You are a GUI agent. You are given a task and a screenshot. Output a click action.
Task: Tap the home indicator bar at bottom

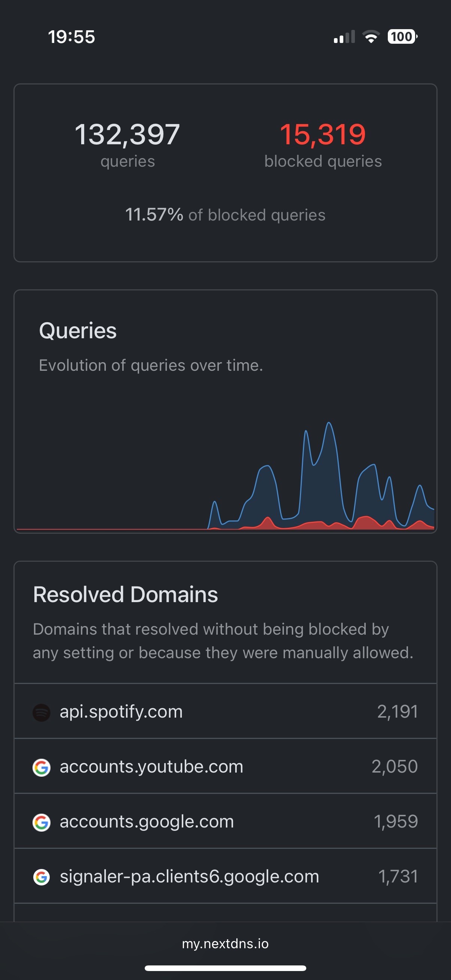pyautogui.click(x=225, y=968)
